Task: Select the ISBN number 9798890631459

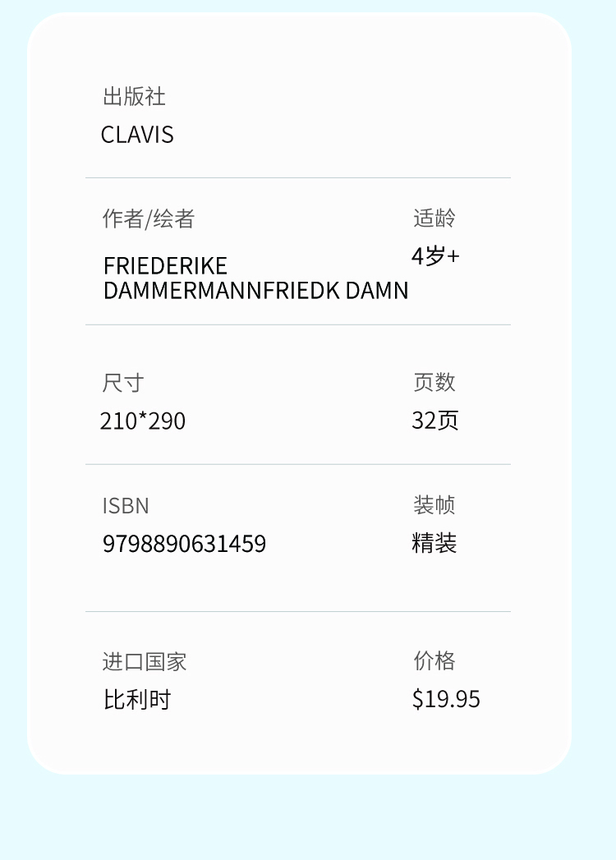Action: [184, 544]
